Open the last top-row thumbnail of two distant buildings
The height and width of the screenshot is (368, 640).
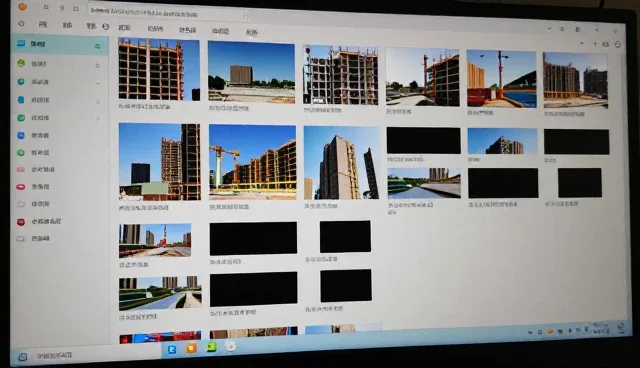click(575, 80)
